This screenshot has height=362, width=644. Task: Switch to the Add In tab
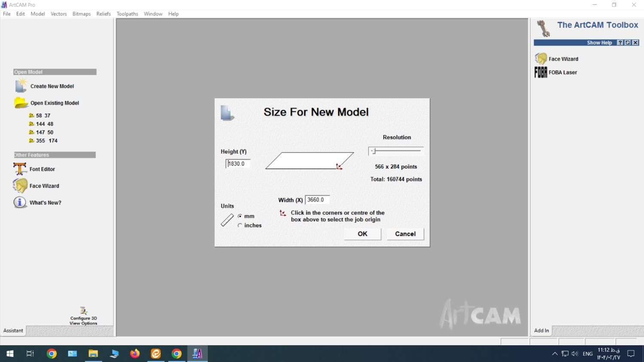tap(541, 331)
